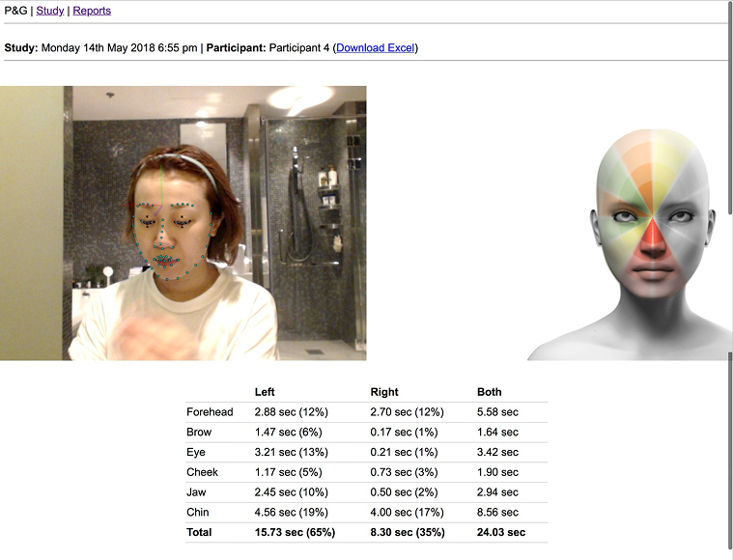Click the 3D face heatmap model

pyautogui.click(x=653, y=241)
